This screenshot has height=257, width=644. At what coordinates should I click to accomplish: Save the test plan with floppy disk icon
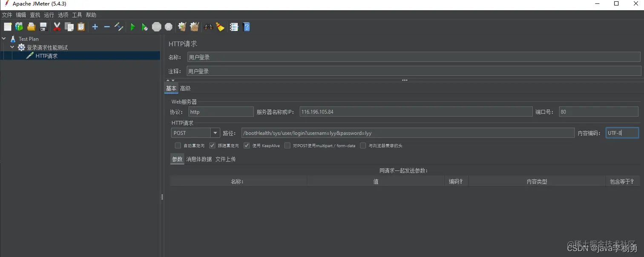coord(43,27)
